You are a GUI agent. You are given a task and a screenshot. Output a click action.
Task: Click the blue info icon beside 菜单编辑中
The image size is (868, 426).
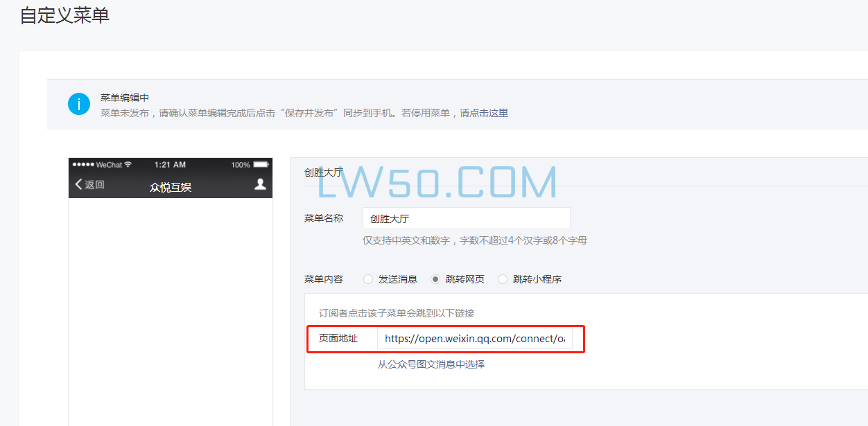pos(78,103)
